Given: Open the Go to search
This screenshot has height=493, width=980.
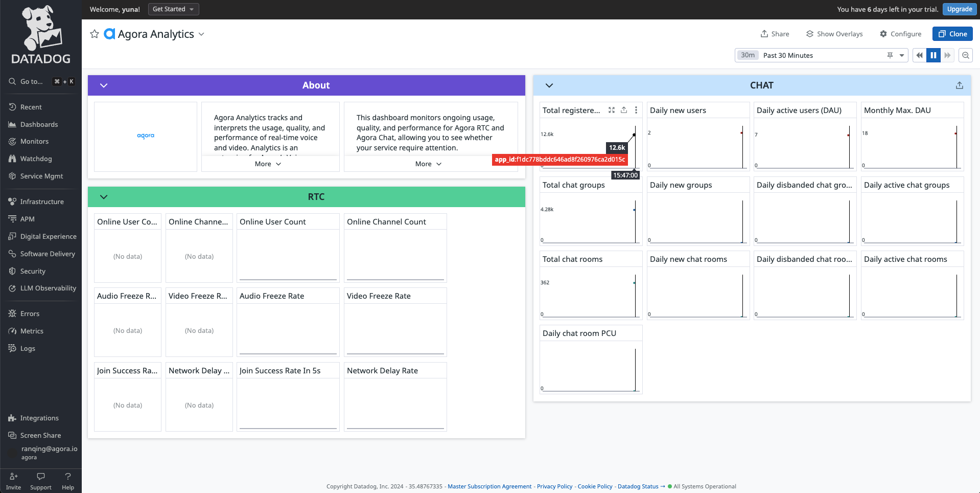Looking at the screenshot, I should (x=41, y=81).
